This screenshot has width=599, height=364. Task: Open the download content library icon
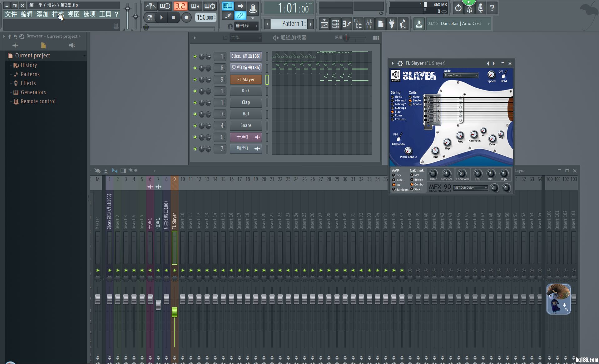(x=419, y=24)
